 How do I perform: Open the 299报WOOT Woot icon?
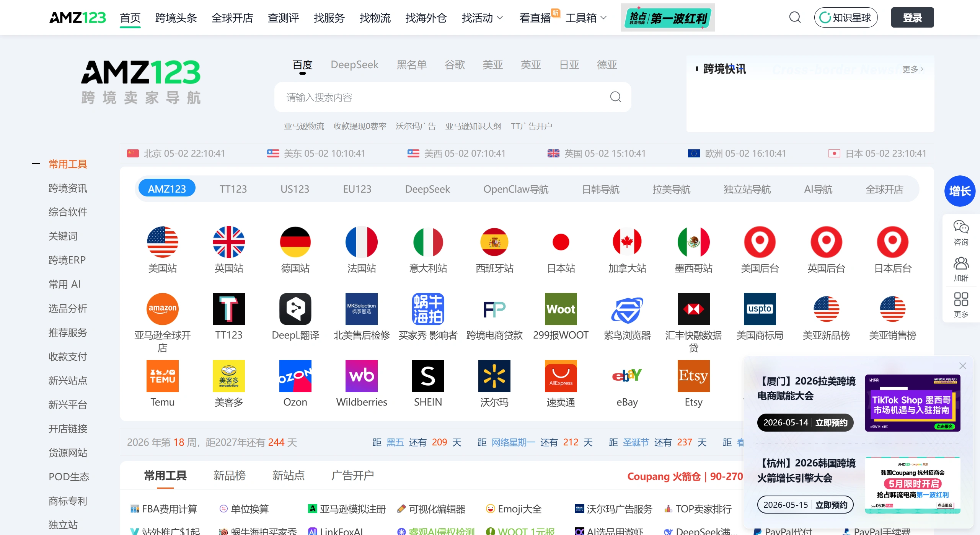(561, 309)
